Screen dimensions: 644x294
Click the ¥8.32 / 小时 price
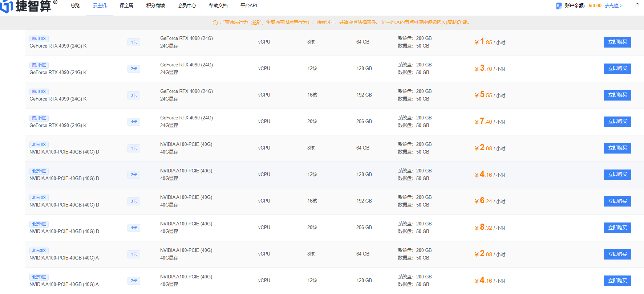[x=490, y=227]
